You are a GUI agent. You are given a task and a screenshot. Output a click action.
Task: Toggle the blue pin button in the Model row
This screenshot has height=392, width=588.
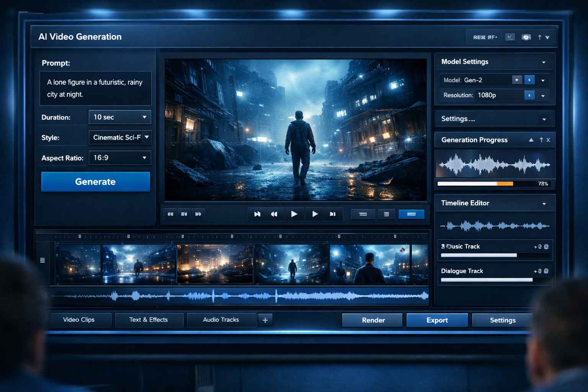pyautogui.click(x=529, y=80)
